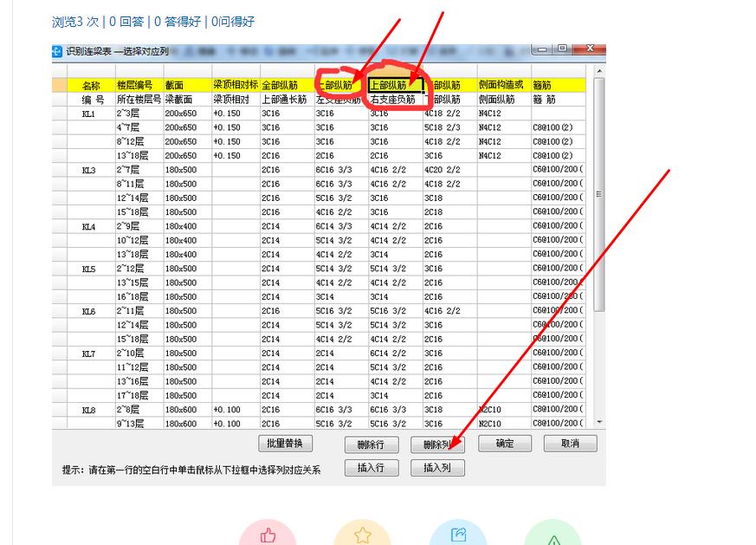Select the 上部纵筋 header above 右支座负筋
The width and height of the screenshot is (756, 545).
(395, 86)
